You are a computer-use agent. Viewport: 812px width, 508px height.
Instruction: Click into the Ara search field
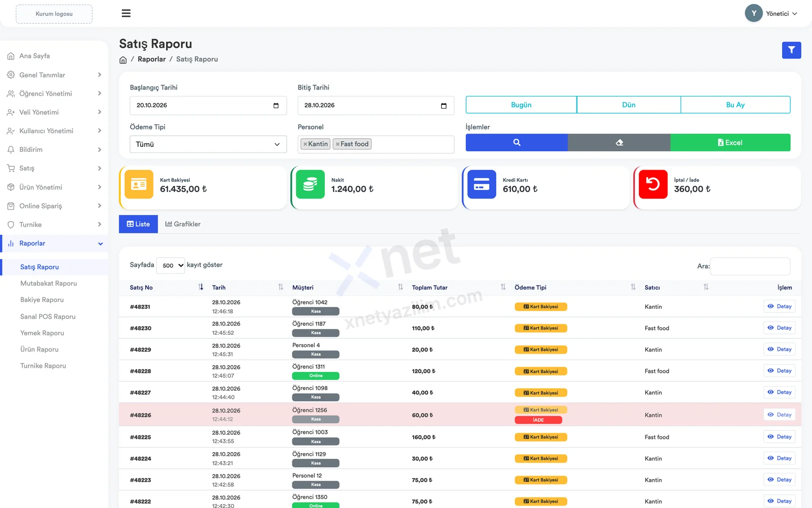point(750,266)
